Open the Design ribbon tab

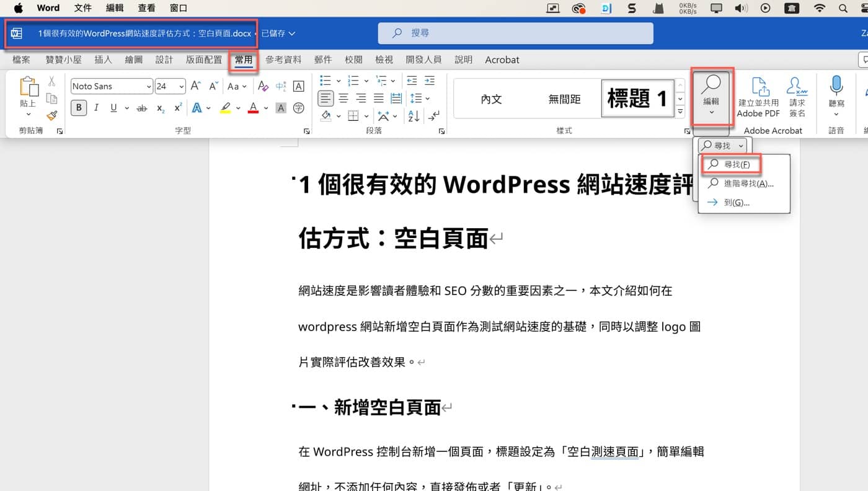(x=164, y=60)
